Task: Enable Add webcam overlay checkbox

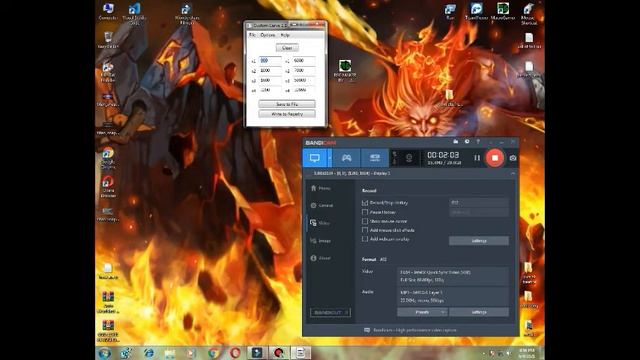Action: (x=365, y=239)
